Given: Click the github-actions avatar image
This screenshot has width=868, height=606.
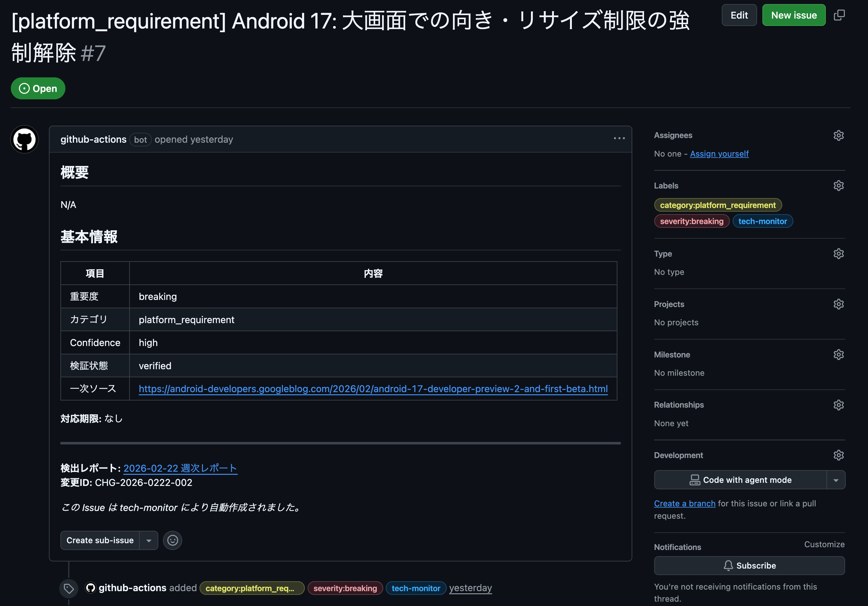Looking at the screenshot, I should pyautogui.click(x=24, y=139).
